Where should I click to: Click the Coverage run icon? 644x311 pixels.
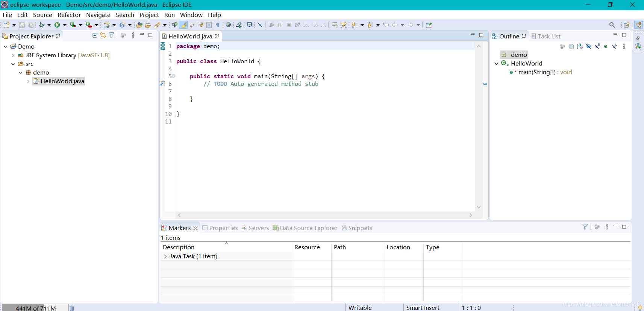click(x=73, y=25)
